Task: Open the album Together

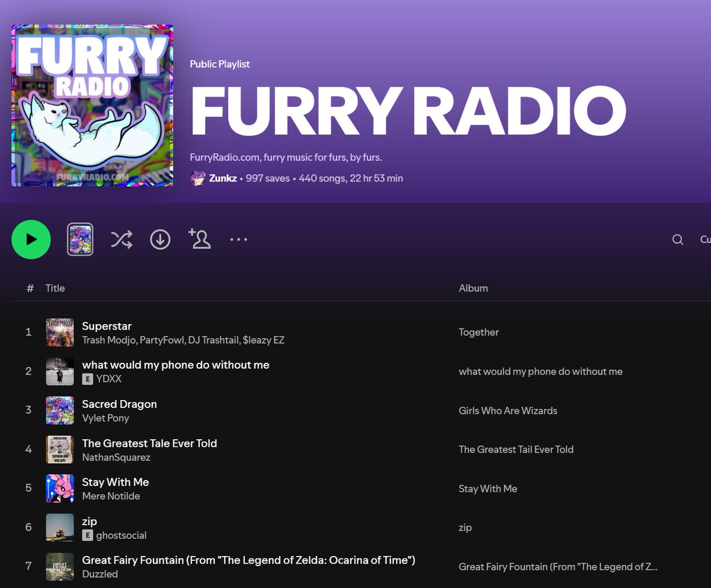Action: pos(479,333)
